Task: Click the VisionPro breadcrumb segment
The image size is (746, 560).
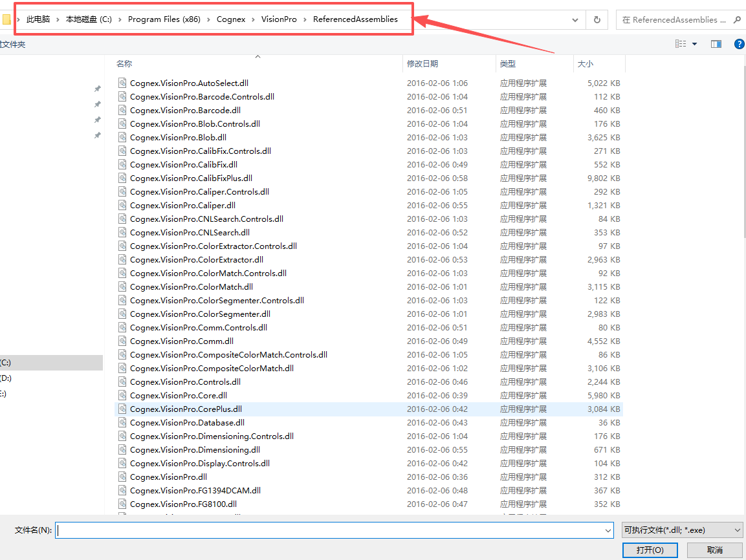Action: (279, 19)
